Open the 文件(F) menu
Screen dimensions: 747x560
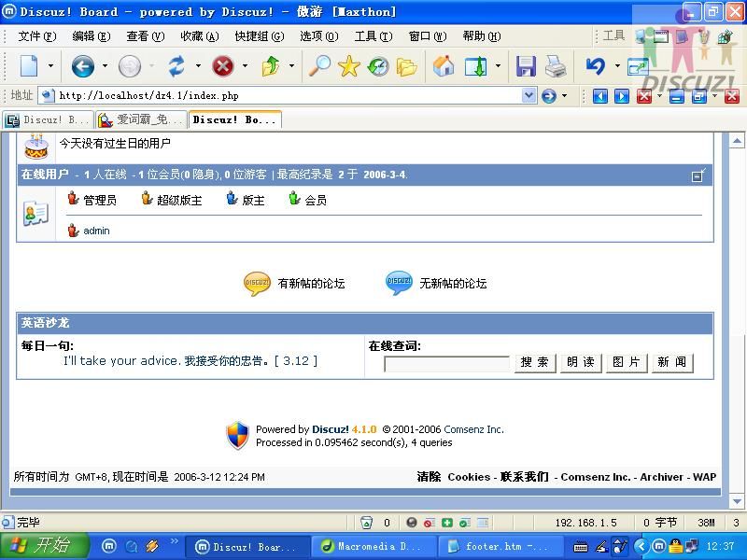click(x=37, y=36)
